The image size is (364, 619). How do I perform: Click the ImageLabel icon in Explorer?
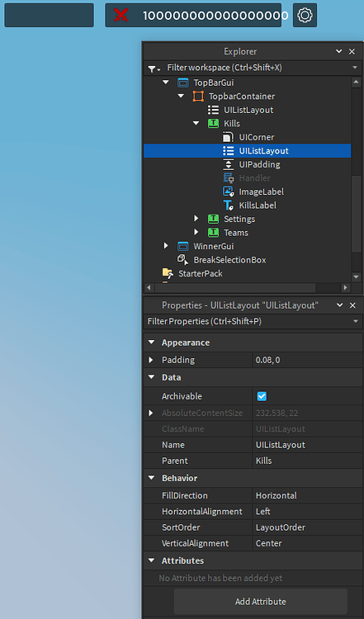(228, 191)
